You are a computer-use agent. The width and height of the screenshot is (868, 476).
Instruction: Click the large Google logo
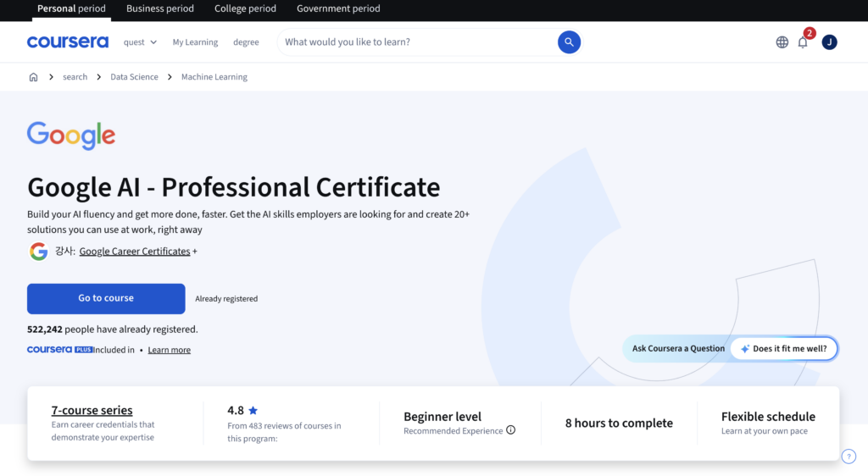point(71,136)
